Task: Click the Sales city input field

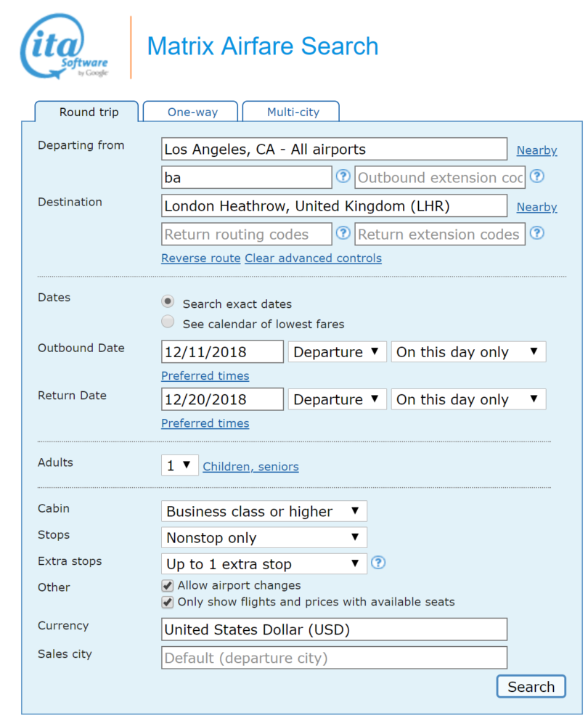Action: click(x=334, y=658)
